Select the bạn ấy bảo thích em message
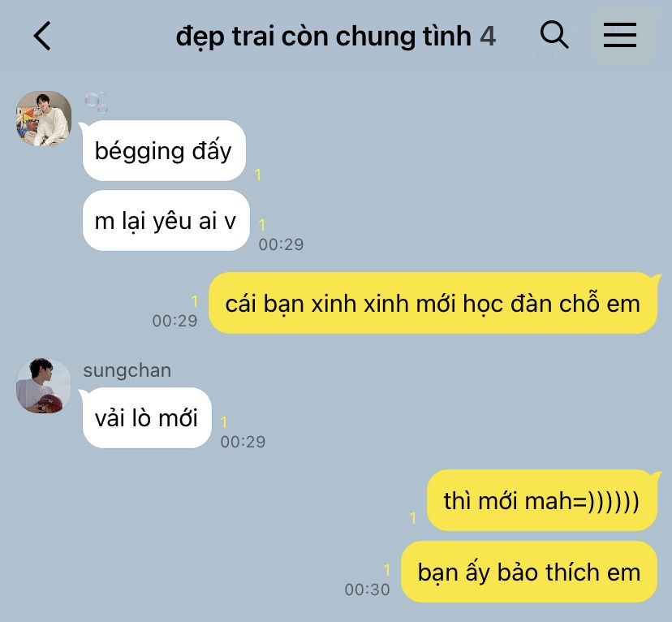This screenshot has height=622, width=672. 529,572
